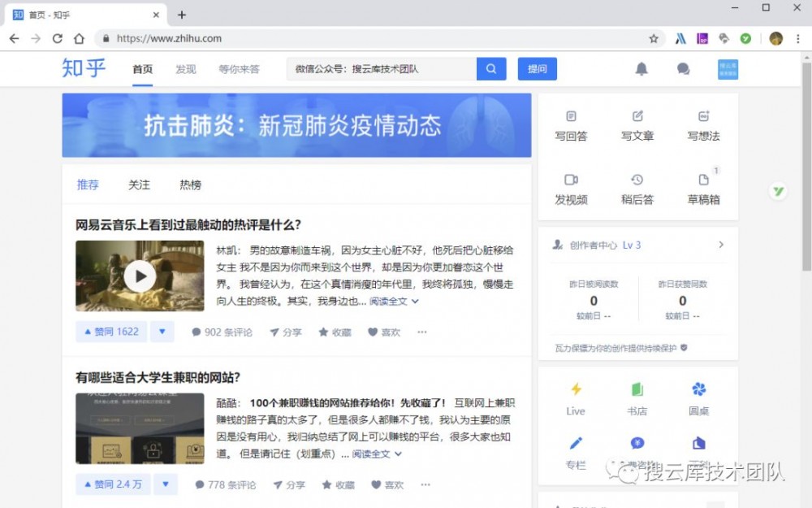Viewport: 812px width, 508px height.
Task: Open the 草稿箱 (Drafts) icon
Action: coord(702,179)
